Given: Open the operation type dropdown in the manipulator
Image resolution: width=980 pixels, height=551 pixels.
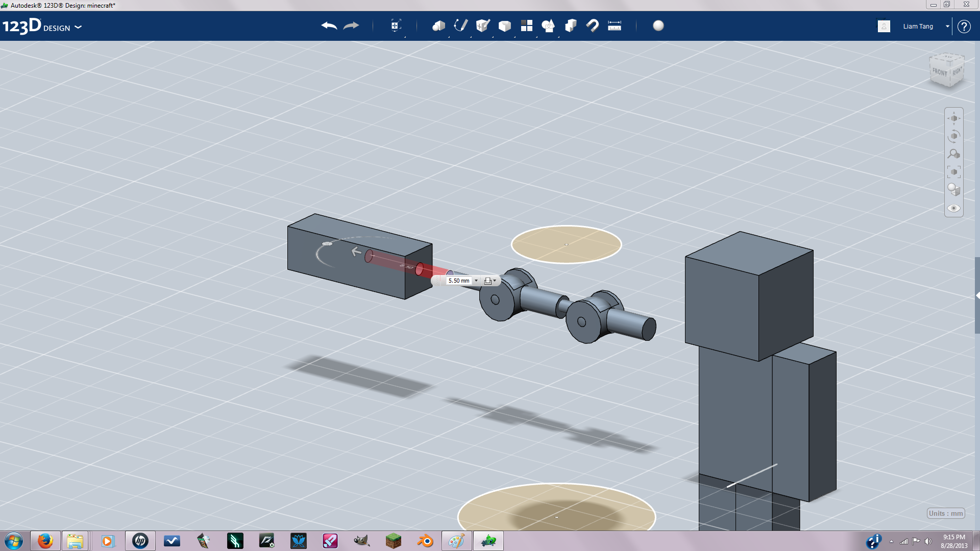Looking at the screenshot, I should [x=490, y=281].
